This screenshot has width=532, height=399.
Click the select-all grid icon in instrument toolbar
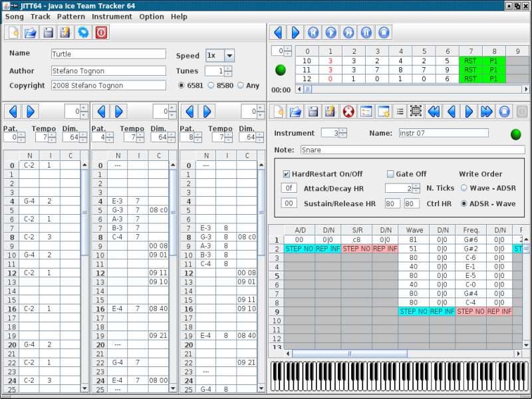pos(416,112)
